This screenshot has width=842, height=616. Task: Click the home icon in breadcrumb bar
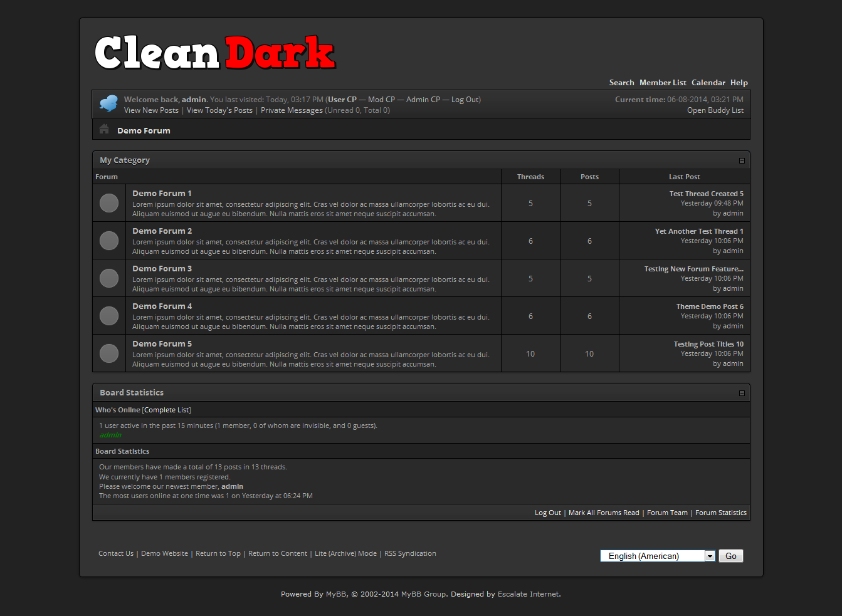[104, 130]
